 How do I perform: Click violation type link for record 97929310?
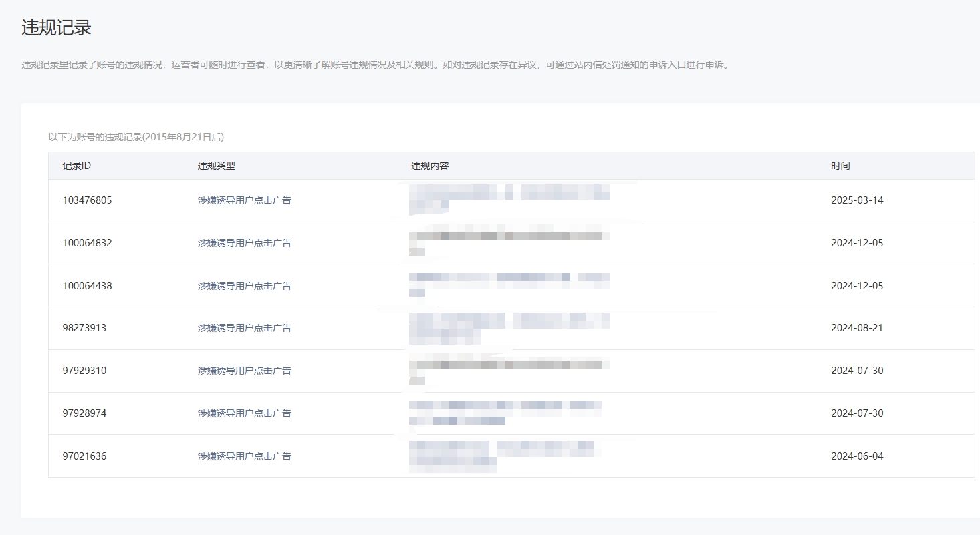[244, 371]
